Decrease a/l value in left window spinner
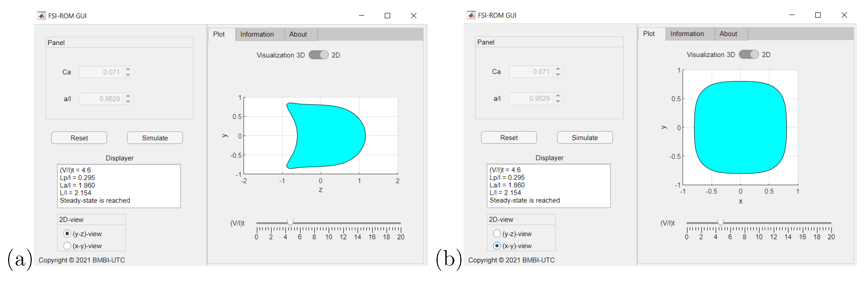Image resolution: width=868 pixels, height=282 pixels. tap(128, 101)
